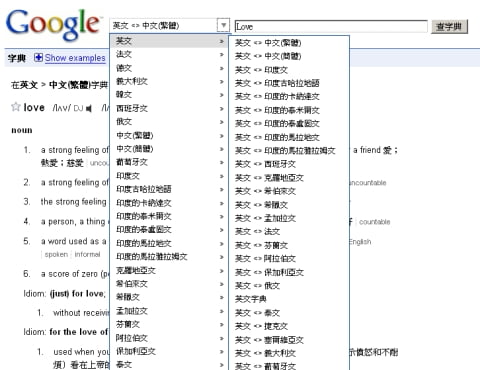Expand the 印度的卡納達文 submenu in left menu
480x370 pixels.
[169, 203]
